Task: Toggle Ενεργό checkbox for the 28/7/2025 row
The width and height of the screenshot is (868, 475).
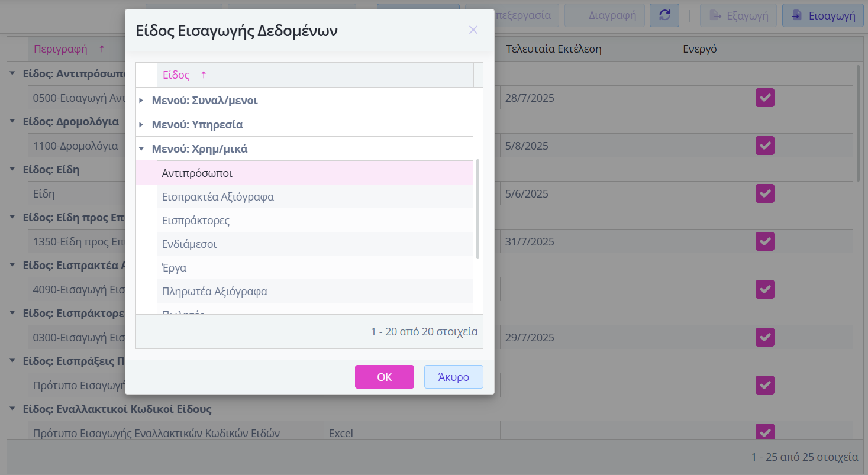Action: tap(764, 98)
